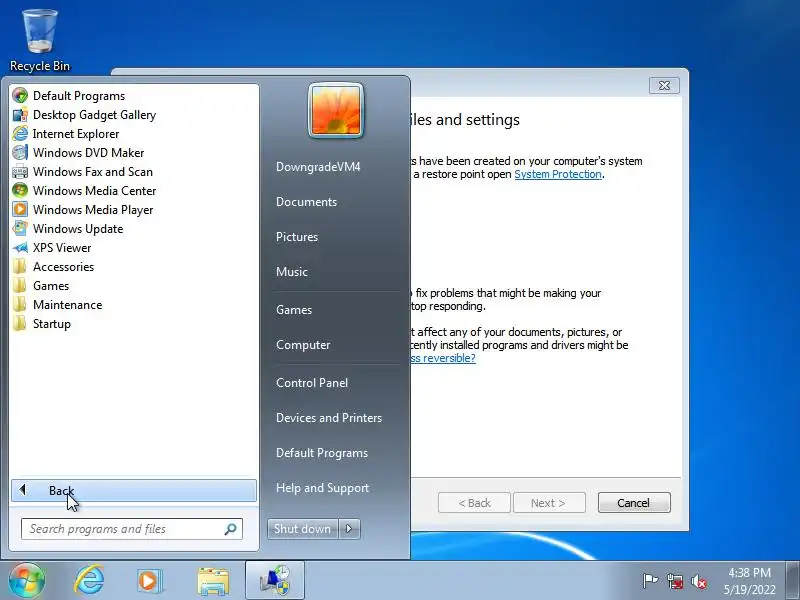Launch Windows Media Center icon
The height and width of the screenshot is (600, 800).
20,190
